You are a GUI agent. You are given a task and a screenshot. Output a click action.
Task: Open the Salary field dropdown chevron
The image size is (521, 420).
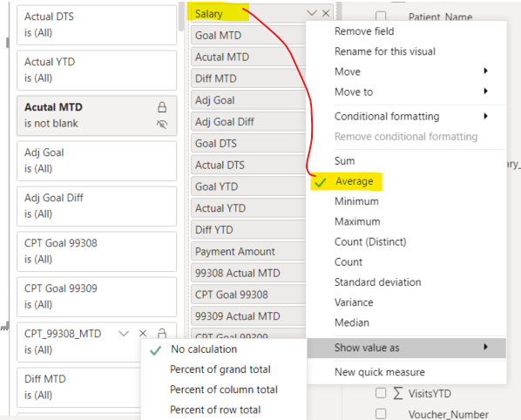point(312,13)
